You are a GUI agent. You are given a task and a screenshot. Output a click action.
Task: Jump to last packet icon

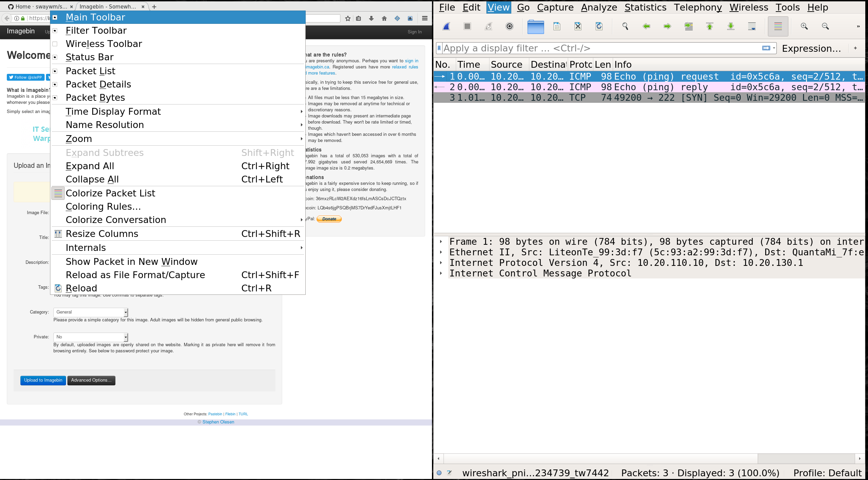[x=731, y=26]
